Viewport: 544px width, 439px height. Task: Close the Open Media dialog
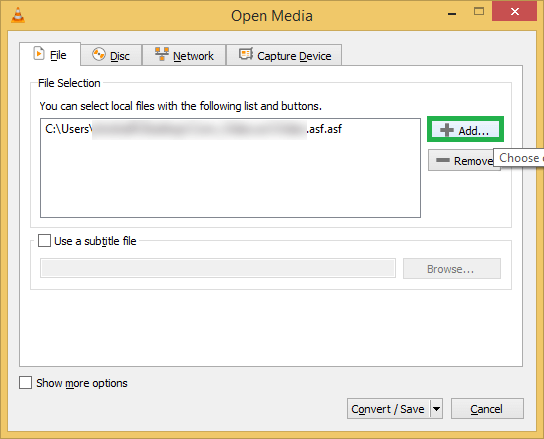pyautogui.click(x=514, y=11)
